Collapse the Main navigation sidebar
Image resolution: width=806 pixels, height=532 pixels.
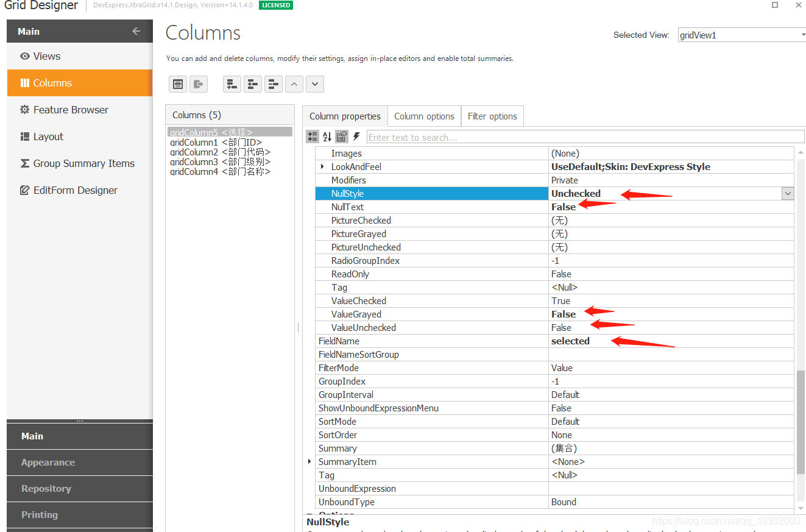click(x=135, y=31)
